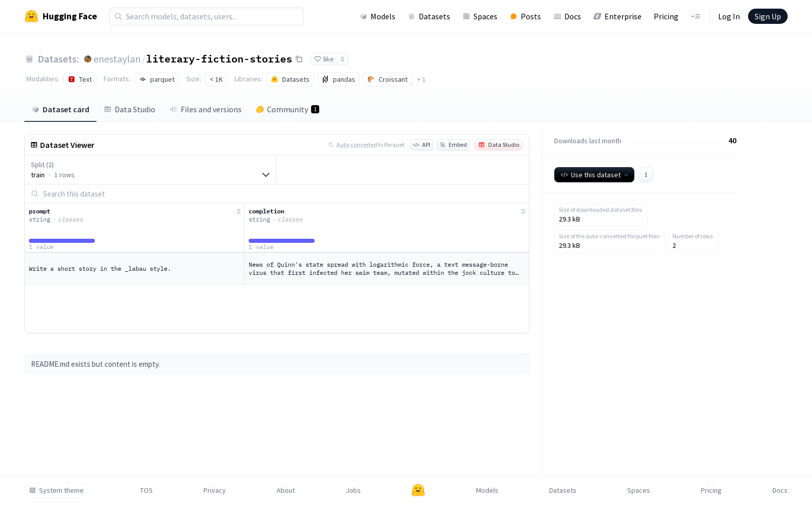812x508 pixels.
Task: Open the About footer link
Action: pos(286,490)
